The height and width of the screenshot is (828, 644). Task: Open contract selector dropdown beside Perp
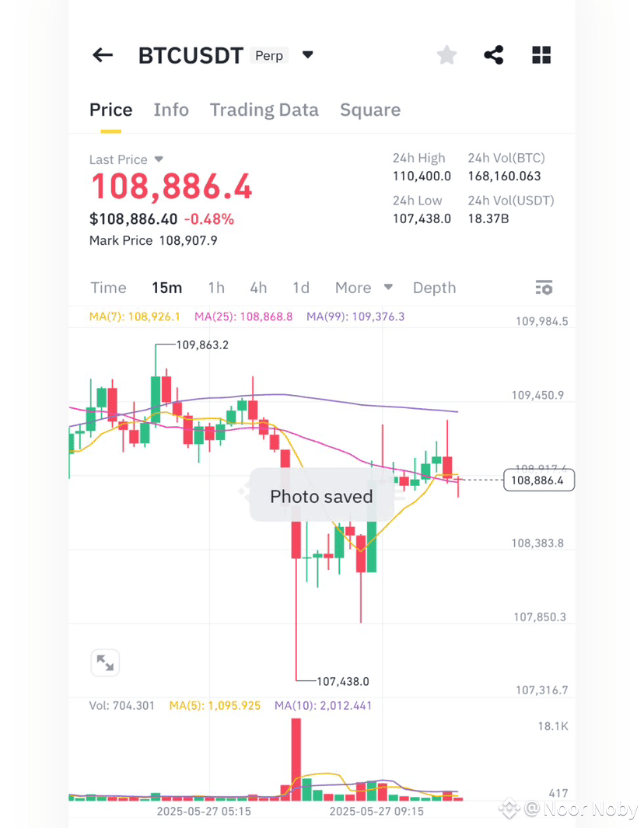(308, 54)
